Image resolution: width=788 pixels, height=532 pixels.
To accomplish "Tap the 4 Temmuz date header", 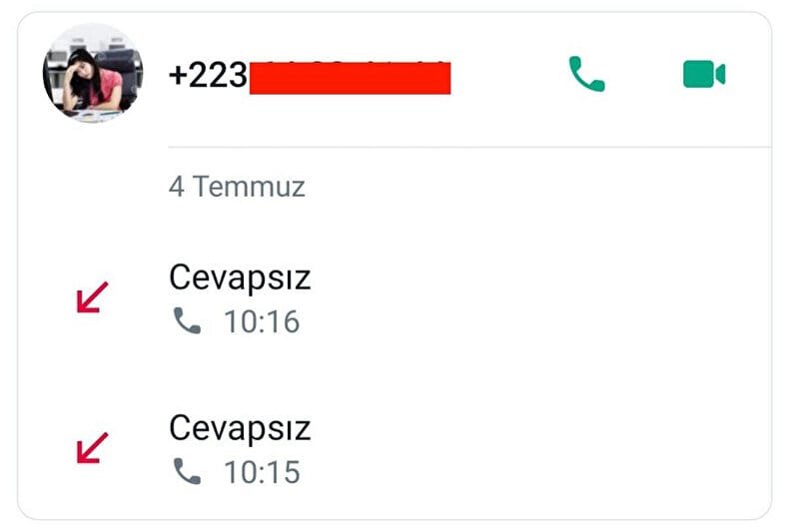I will 237,187.
